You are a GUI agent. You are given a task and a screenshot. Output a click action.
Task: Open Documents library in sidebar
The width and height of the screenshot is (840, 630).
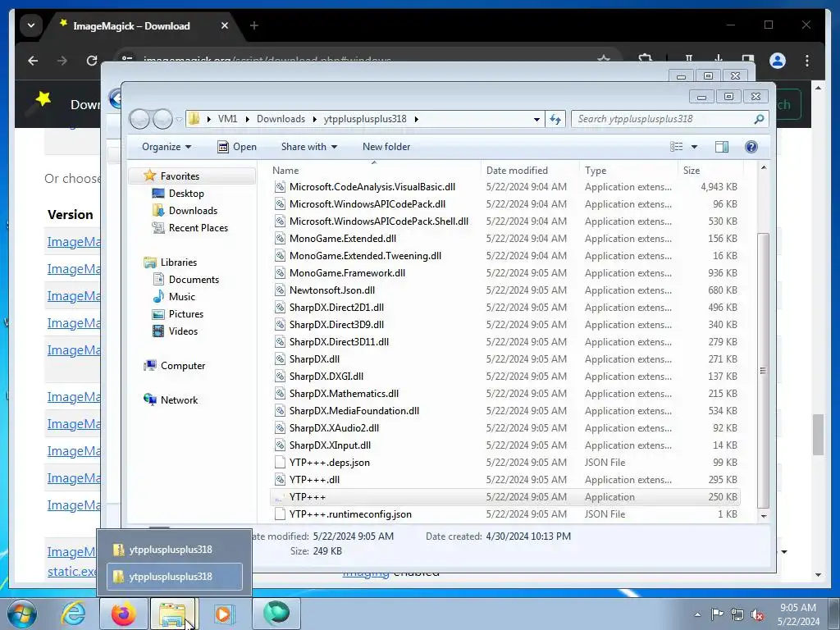194,280
